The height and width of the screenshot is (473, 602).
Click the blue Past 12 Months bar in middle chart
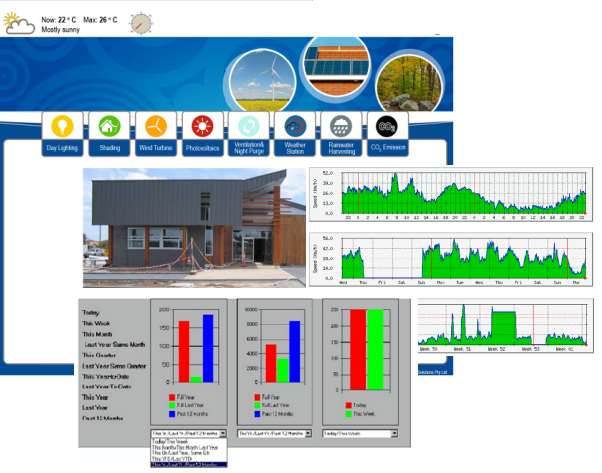pyautogui.click(x=294, y=352)
